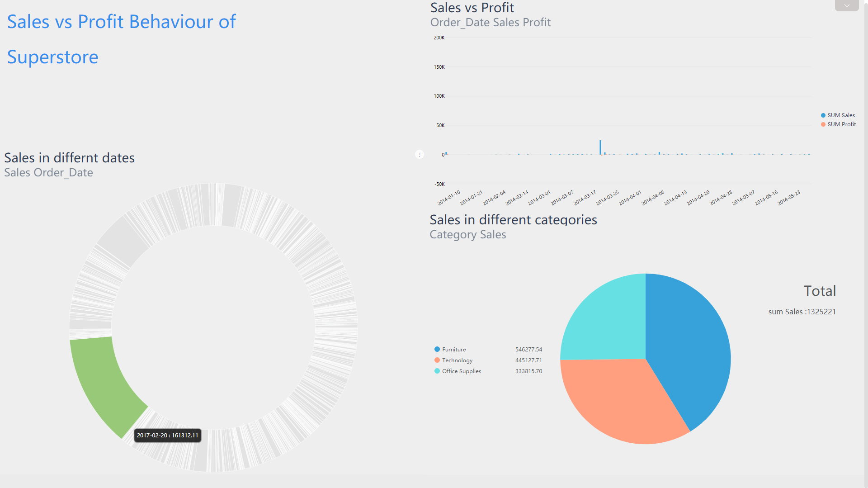Select the blue Furniture pie slice
Image resolution: width=868 pixels, height=488 pixels.
point(692,348)
